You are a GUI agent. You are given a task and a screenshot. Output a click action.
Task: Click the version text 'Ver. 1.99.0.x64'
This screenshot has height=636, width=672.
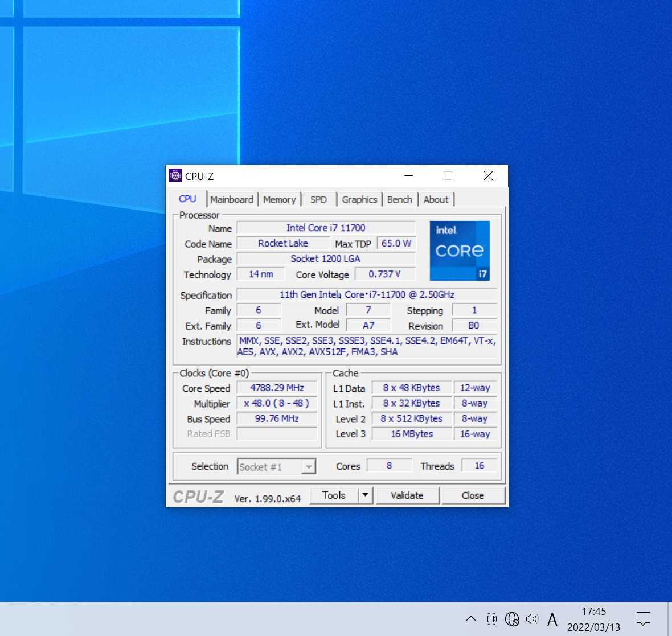pyautogui.click(x=268, y=498)
